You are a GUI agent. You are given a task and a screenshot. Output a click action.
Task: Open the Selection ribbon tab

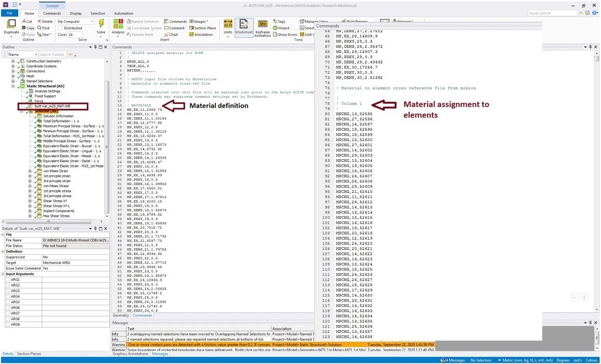click(x=98, y=14)
